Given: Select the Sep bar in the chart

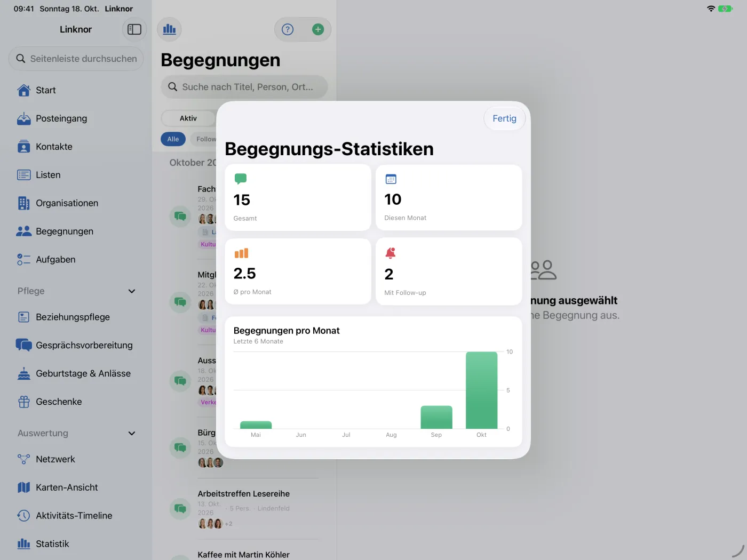Looking at the screenshot, I should coord(436,417).
